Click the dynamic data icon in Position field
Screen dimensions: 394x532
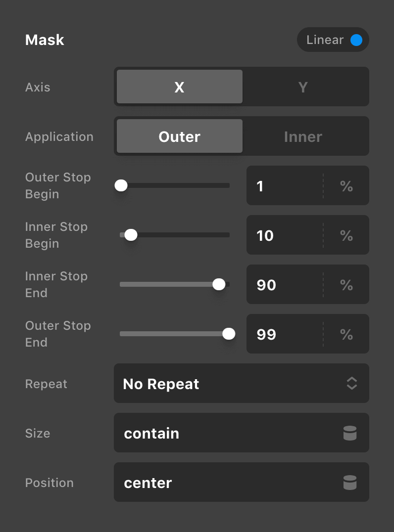(350, 483)
